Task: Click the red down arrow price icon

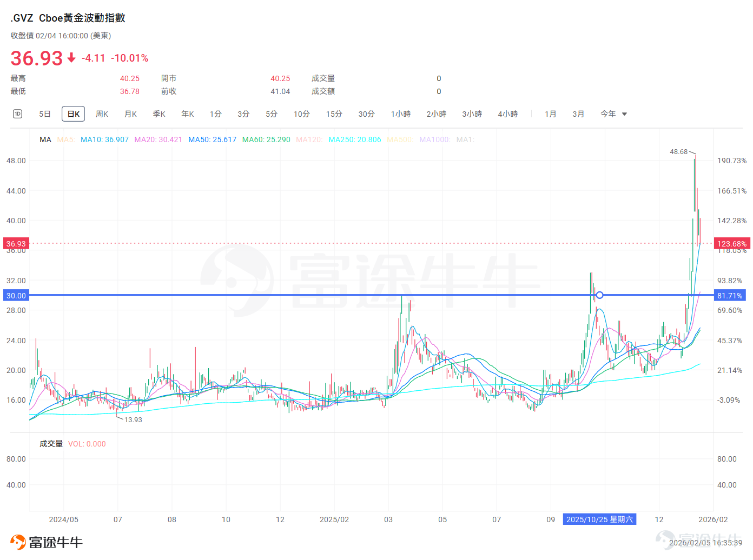Action: coord(71,57)
